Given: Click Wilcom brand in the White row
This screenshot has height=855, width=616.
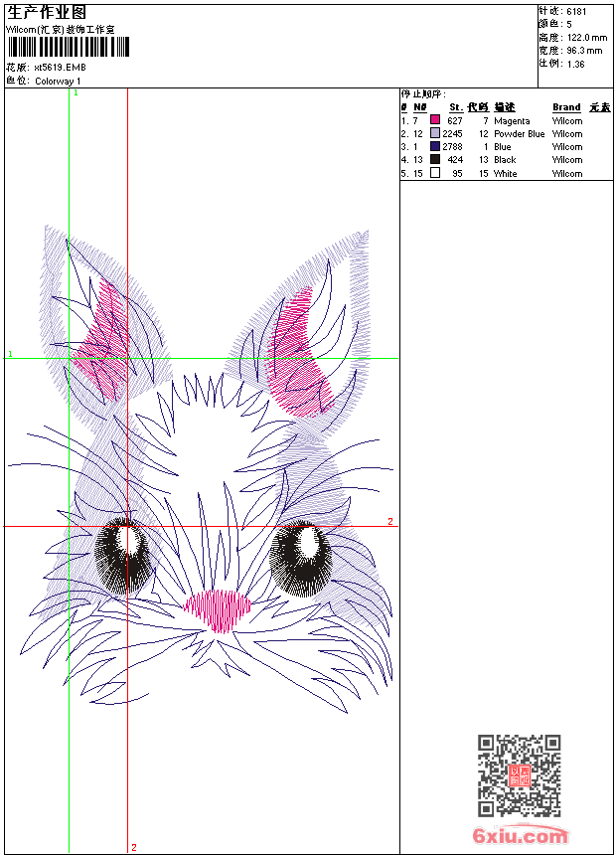Looking at the screenshot, I should [567, 174].
